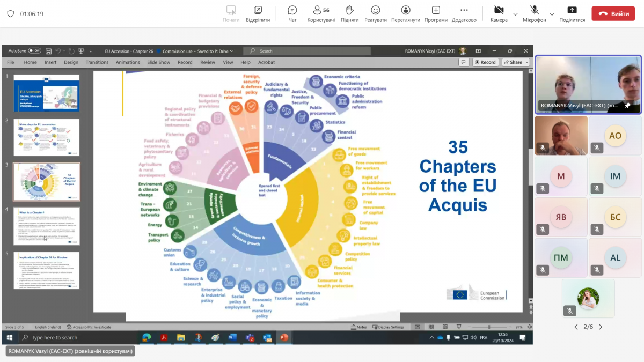Select slide 4 thumbnail "What is a Chapter?"
Image resolution: width=644 pixels, height=362 pixels.
click(x=46, y=226)
